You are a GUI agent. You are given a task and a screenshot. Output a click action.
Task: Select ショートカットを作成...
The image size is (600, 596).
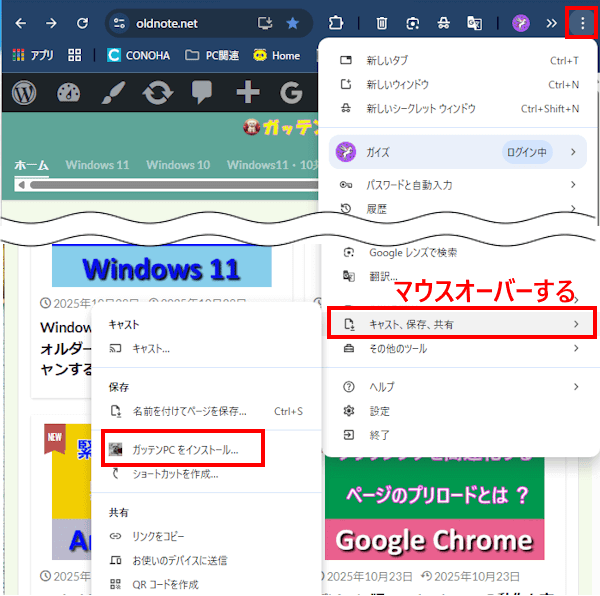pyautogui.click(x=207, y=474)
